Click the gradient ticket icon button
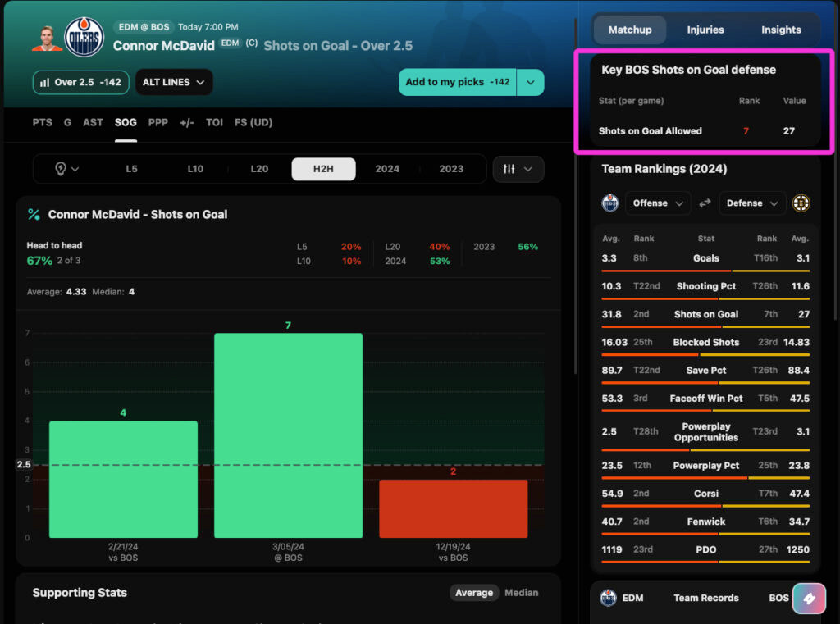840x624 pixels. point(809,599)
